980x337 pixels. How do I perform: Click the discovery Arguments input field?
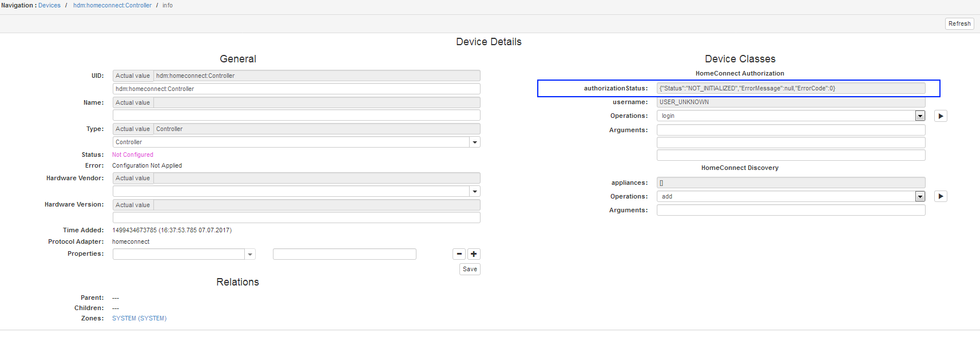(x=791, y=210)
